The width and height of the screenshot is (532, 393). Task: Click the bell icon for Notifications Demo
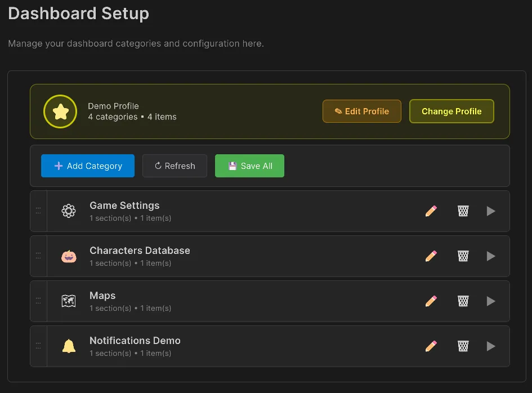coord(68,346)
